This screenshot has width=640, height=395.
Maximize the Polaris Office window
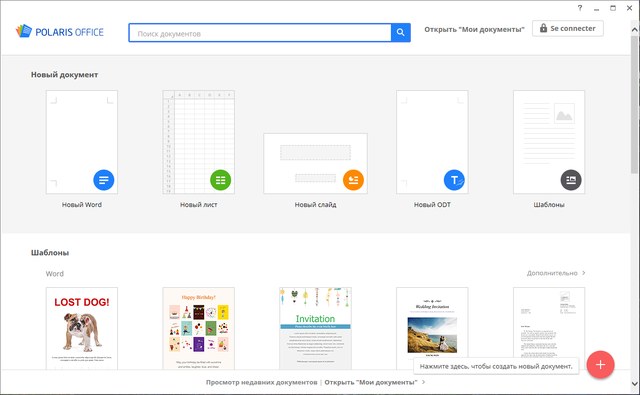click(x=613, y=8)
